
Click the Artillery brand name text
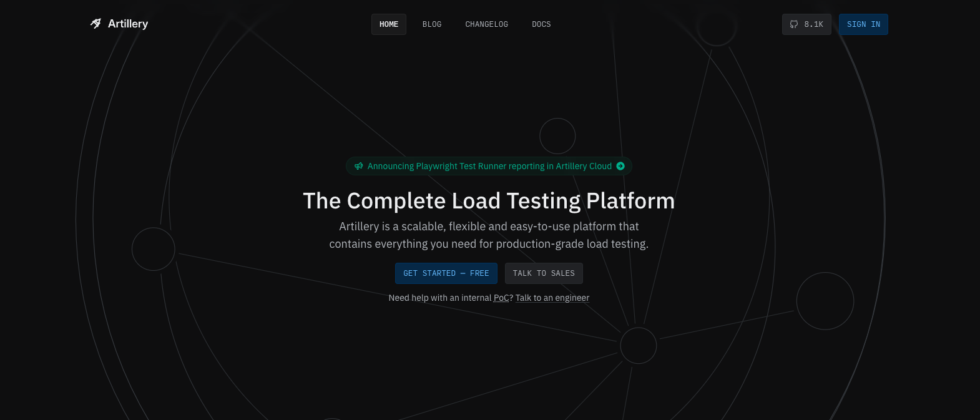pyautogui.click(x=128, y=24)
